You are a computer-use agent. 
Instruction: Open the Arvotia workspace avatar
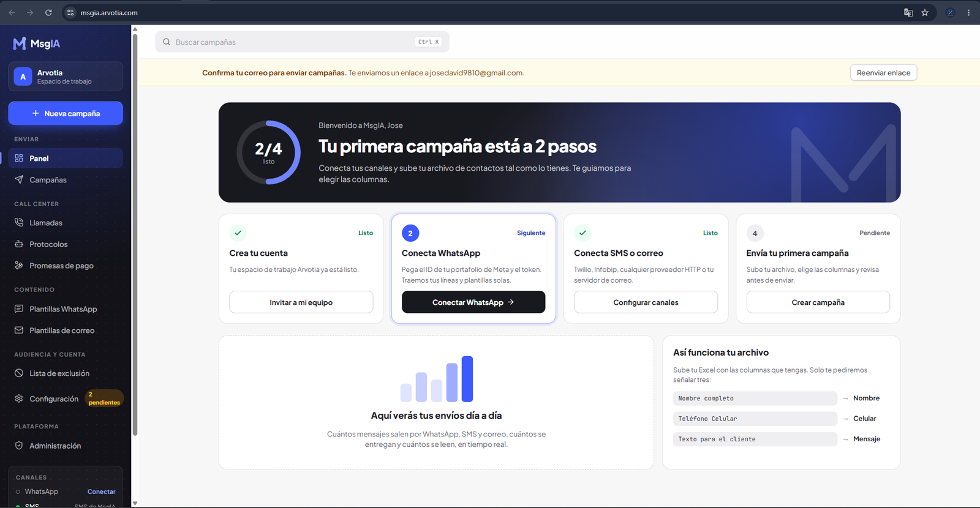pyautogui.click(x=23, y=77)
